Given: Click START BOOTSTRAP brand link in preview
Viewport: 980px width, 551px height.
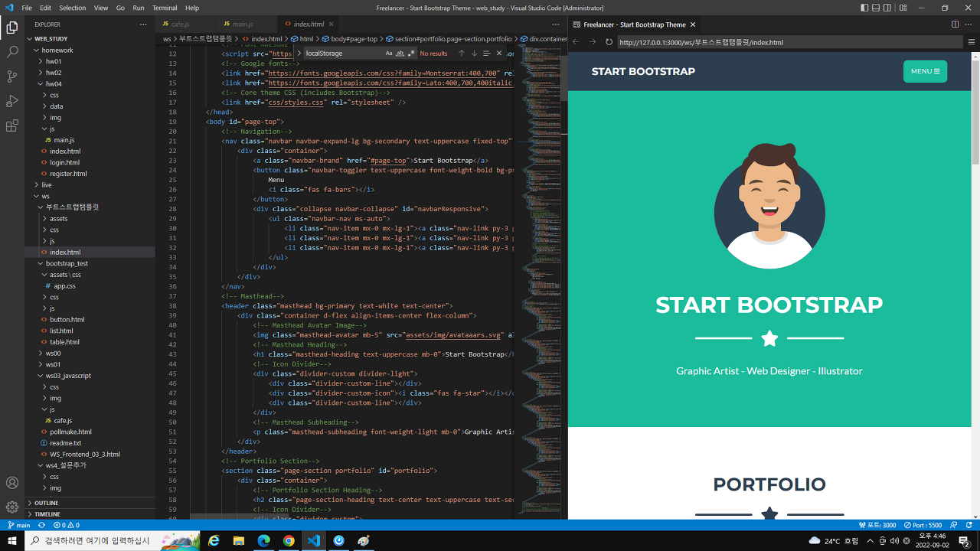Looking at the screenshot, I should [643, 71].
